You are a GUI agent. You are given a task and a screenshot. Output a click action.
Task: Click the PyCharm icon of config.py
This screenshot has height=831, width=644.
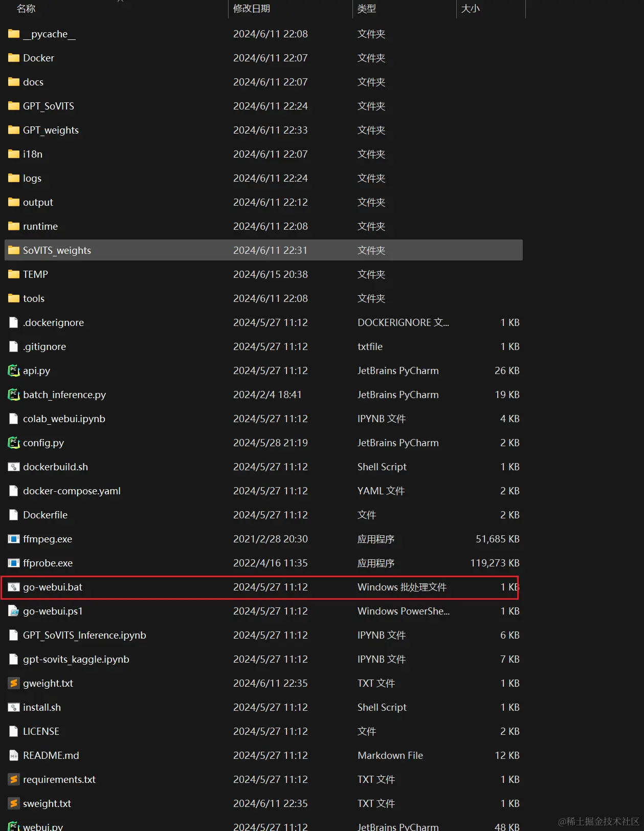(x=14, y=443)
